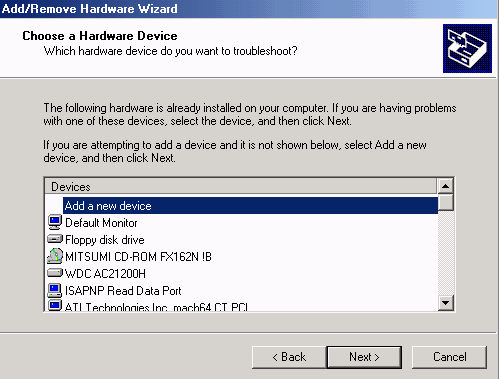Click the device list scroll down arrow
Screen dimensions: 499x379
[446, 303]
